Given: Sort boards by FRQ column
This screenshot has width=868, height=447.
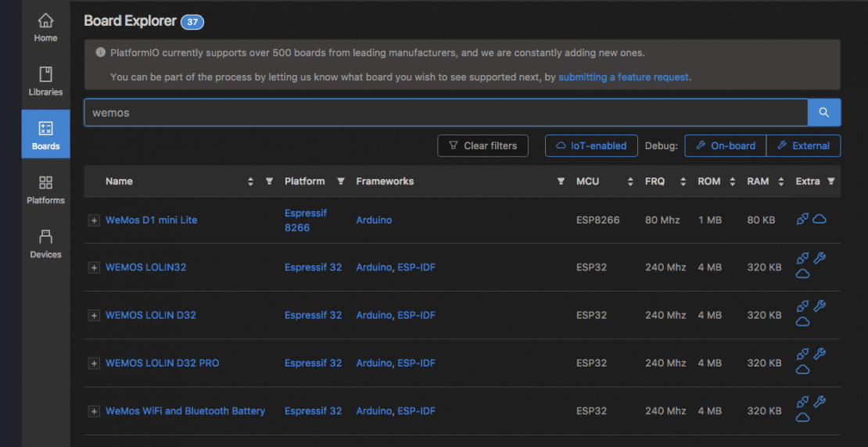Looking at the screenshot, I should pos(683,181).
